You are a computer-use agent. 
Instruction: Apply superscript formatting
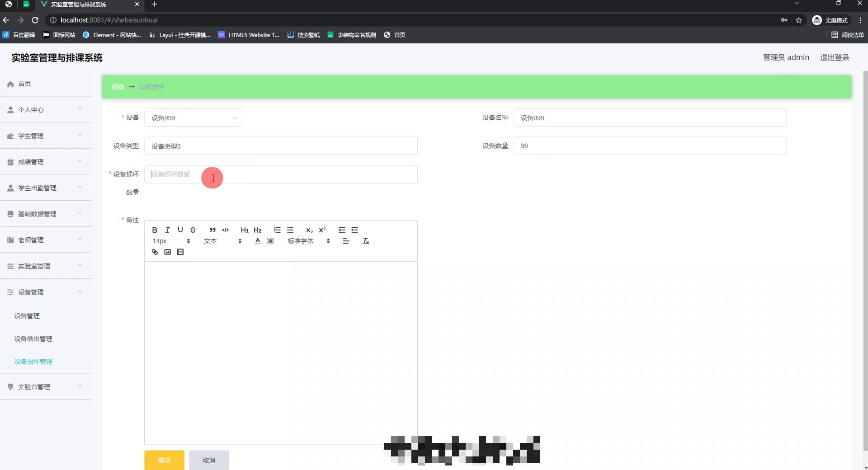[x=322, y=230]
